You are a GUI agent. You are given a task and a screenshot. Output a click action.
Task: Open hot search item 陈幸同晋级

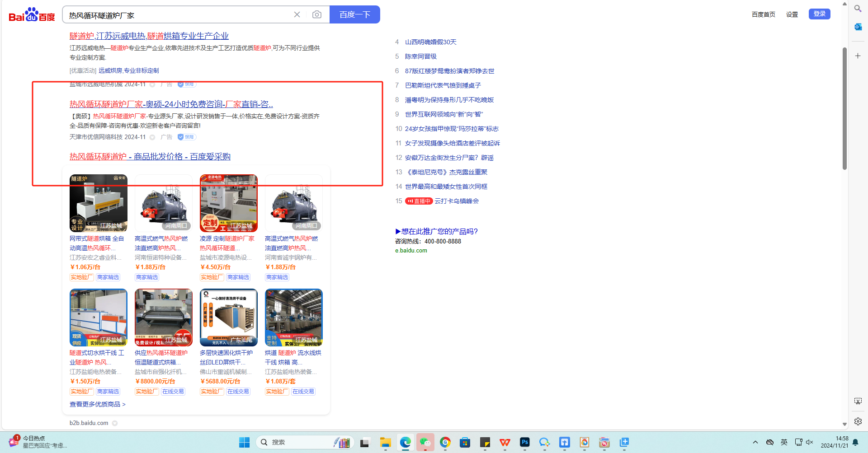click(x=421, y=56)
